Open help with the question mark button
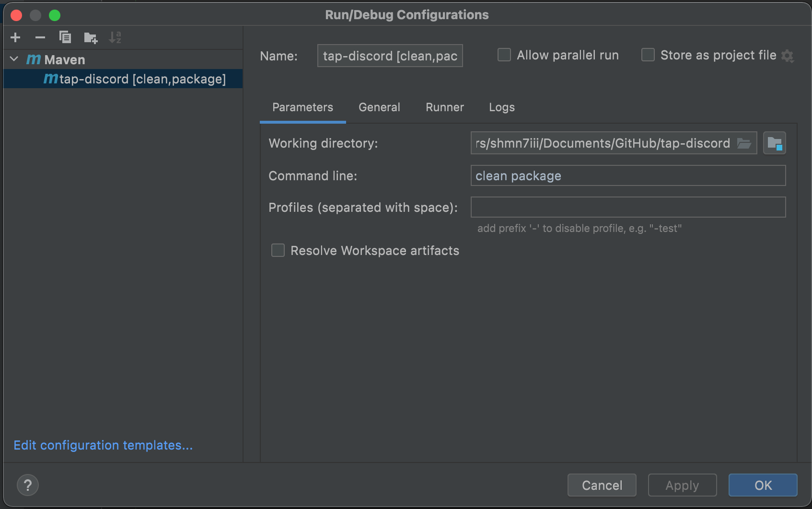Screen dimensions: 812x509 click(x=28, y=485)
